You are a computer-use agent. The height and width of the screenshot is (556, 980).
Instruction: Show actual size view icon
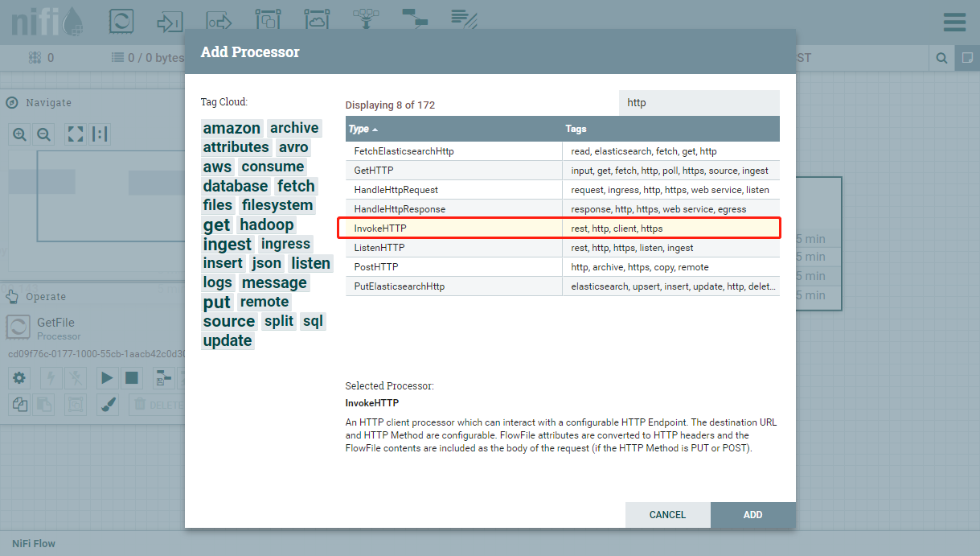100,134
